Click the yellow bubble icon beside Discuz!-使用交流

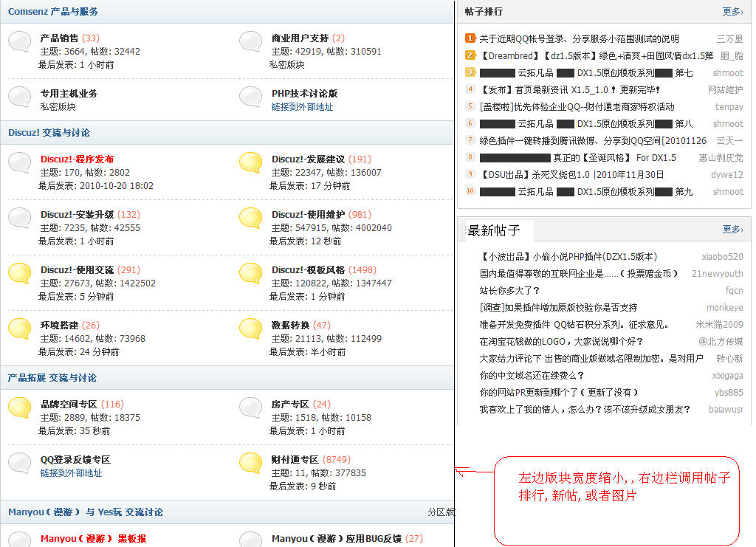coord(20,274)
